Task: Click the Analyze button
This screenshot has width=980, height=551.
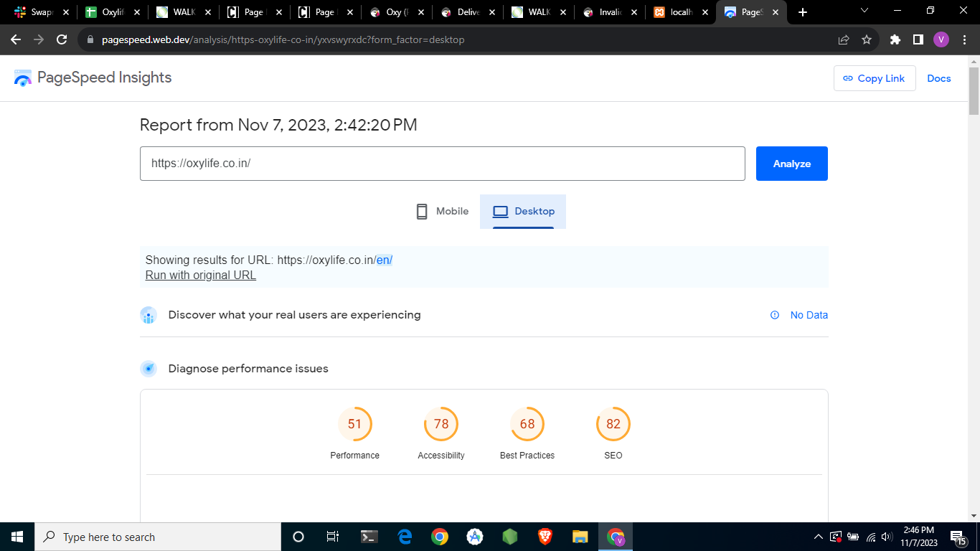Action: [x=792, y=164]
